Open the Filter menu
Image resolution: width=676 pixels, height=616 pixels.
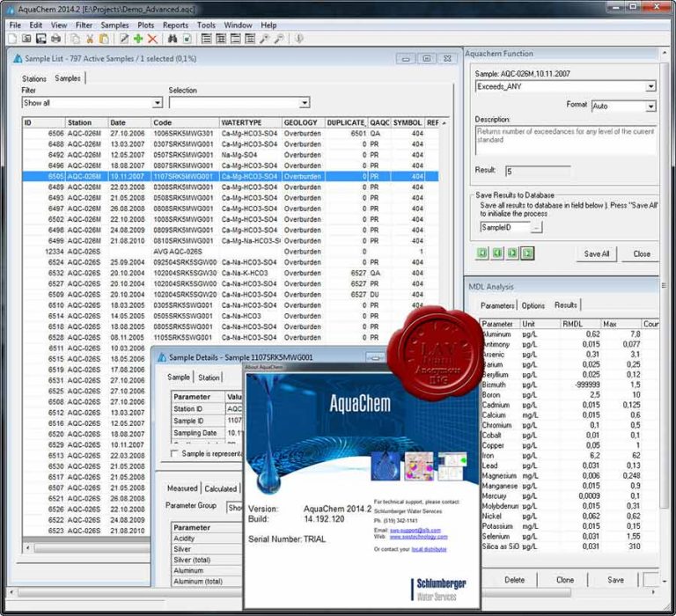coord(84,25)
